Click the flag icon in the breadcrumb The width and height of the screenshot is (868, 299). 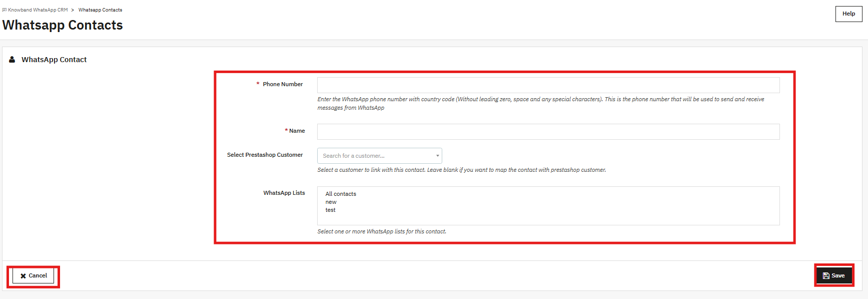pyautogui.click(x=5, y=10)
